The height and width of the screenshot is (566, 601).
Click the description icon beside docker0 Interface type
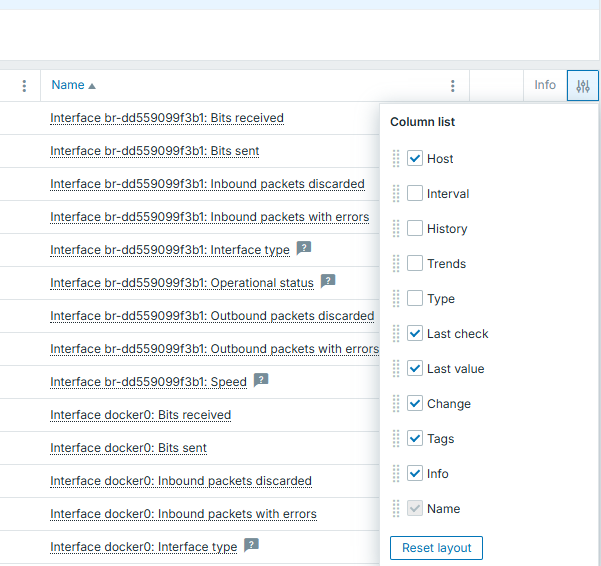(x=252, y=545)
